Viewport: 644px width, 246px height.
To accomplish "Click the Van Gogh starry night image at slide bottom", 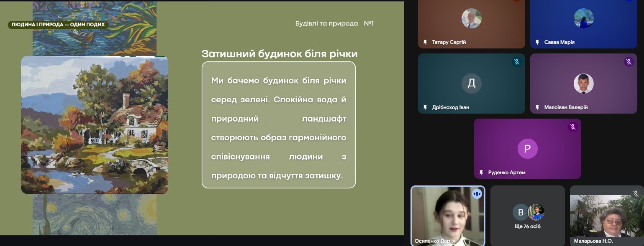I will pyautogui.click(x=95, y=214).
